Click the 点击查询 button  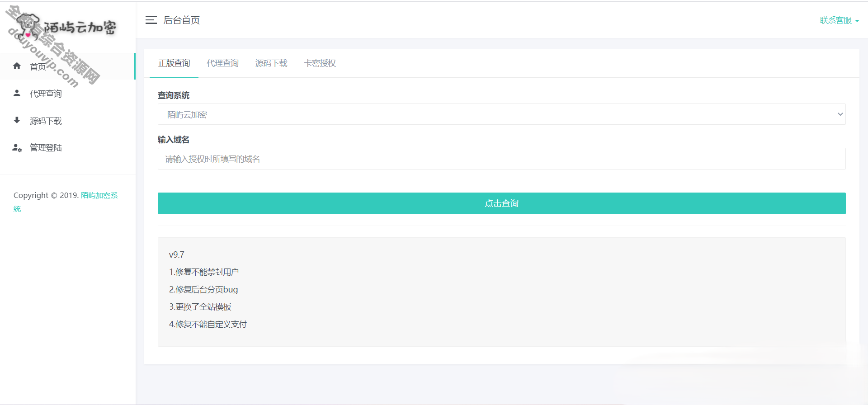tap(501, 203)
